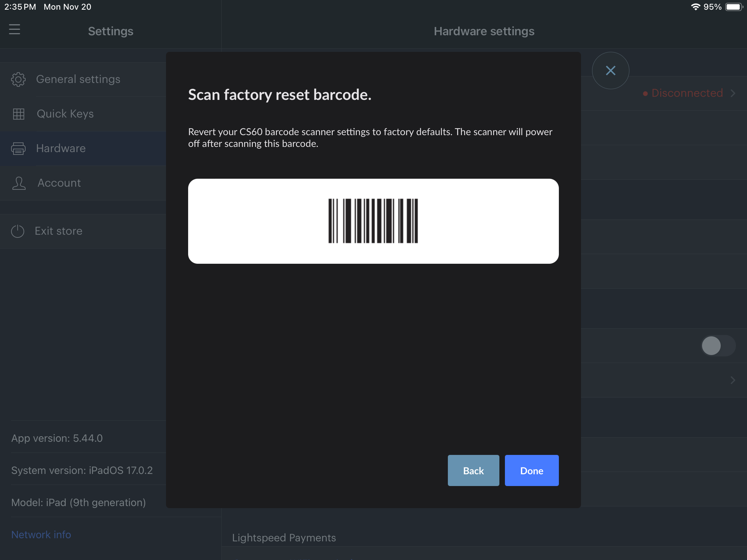Click the General settings gear icon

coord(18,80)
